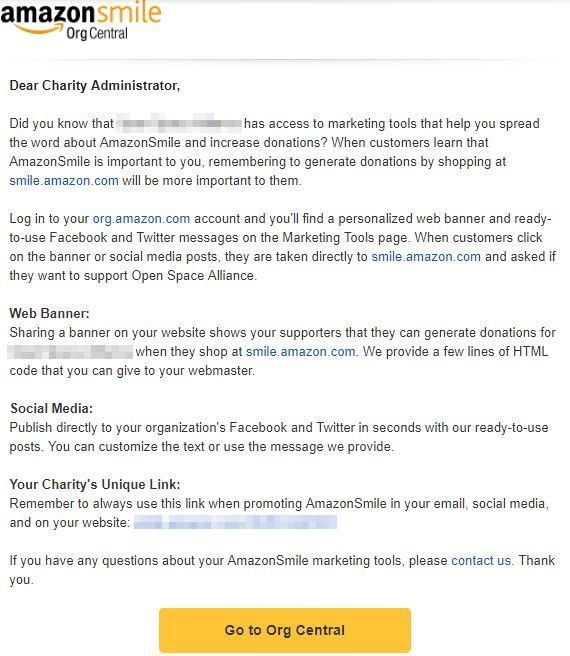Select the 'Social Media:' heading
Viewport: 570px width, 656px height.
coord(51,408)
